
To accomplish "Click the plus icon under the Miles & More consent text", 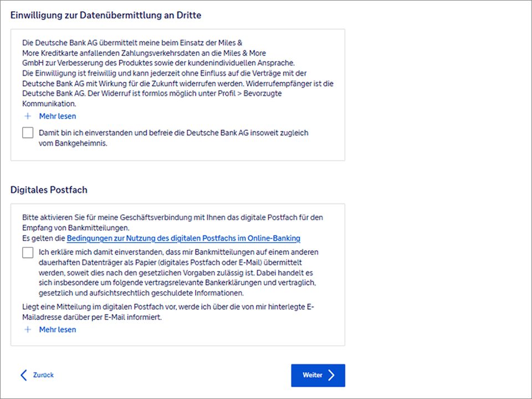I will (x=28, y=116).
